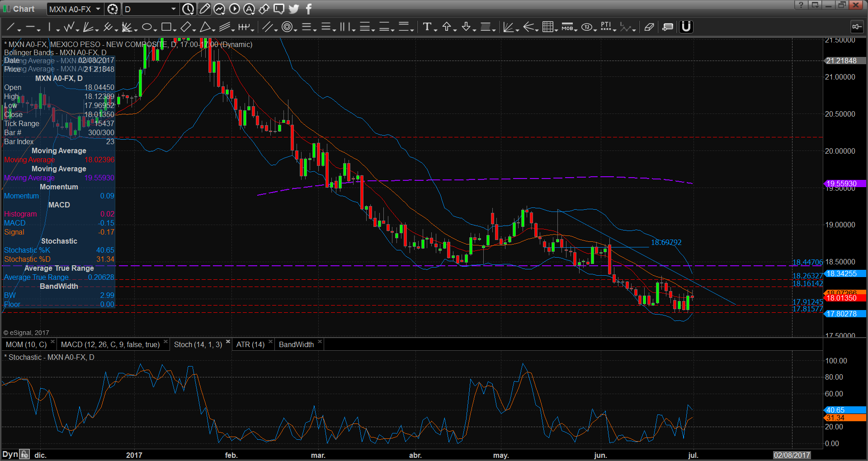
Task: Select the ellipse drawing tool
Action: [146, 27]
